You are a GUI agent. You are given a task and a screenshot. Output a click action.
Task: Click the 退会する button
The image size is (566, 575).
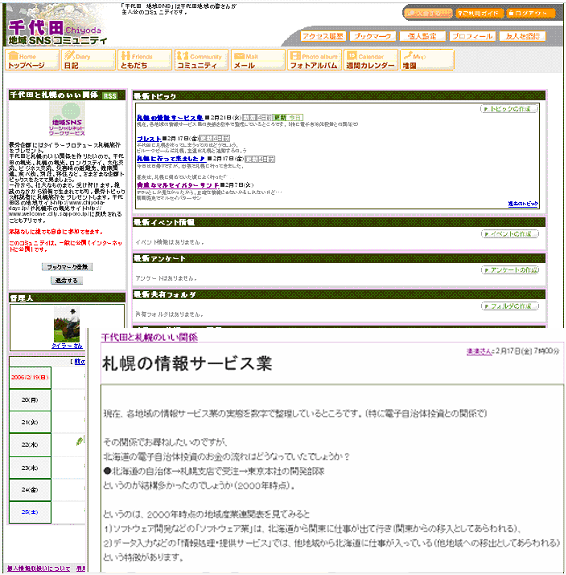[67, 281]
